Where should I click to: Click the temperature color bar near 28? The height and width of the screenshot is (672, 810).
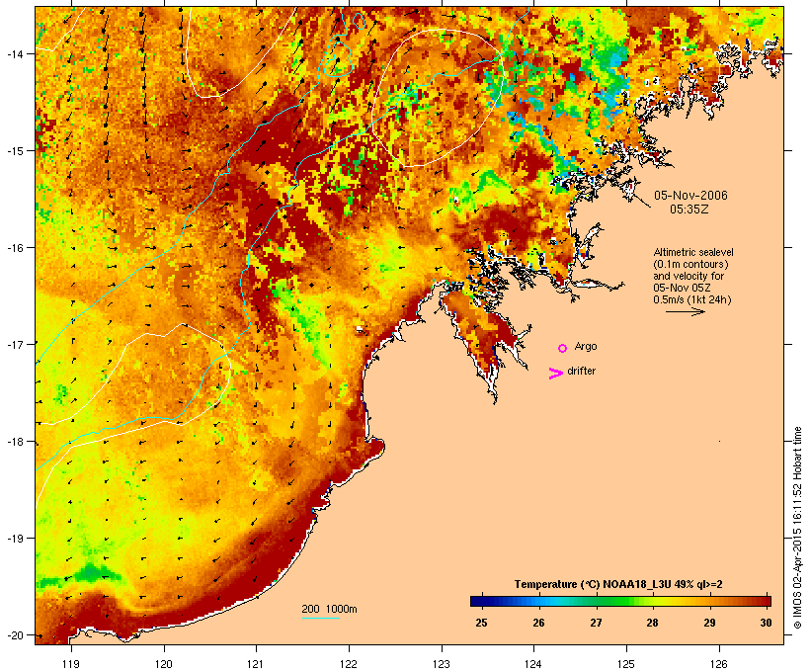click(x=652, y=601)
